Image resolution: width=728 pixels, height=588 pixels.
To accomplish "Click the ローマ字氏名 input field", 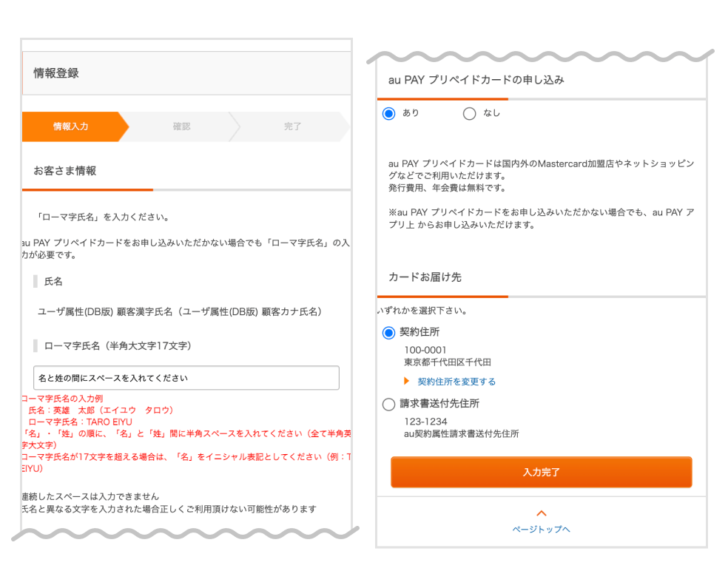I will [186, 378].
